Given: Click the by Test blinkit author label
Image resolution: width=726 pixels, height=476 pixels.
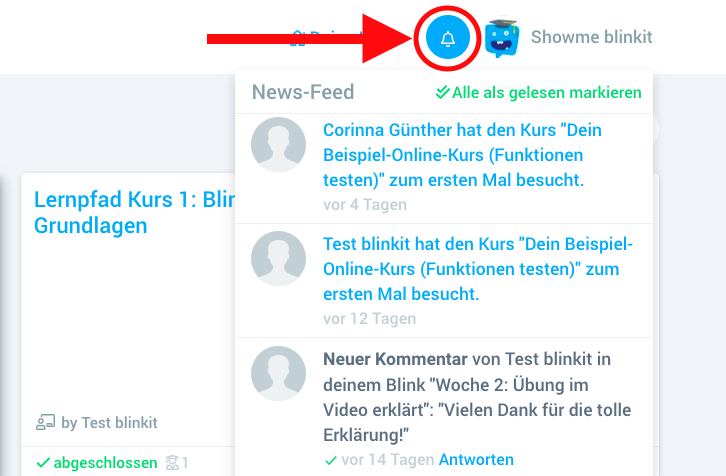Looking at the screenshot, I should 109,423.
